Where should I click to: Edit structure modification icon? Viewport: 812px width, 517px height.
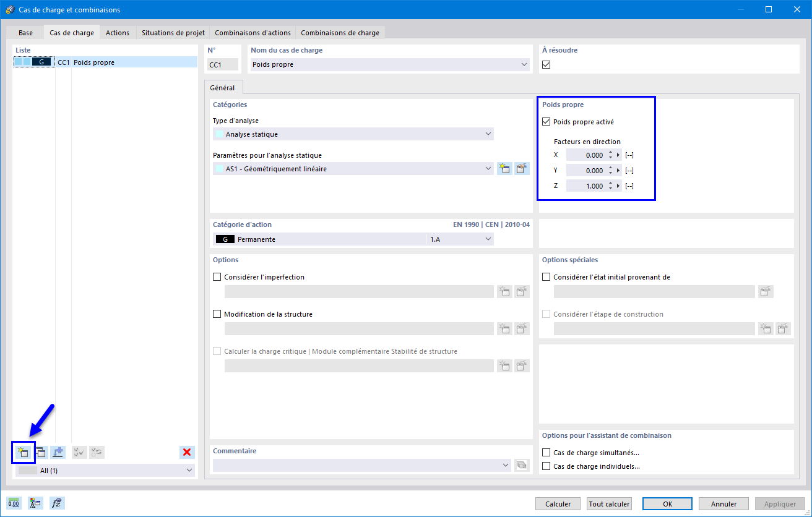pos(522,329)
